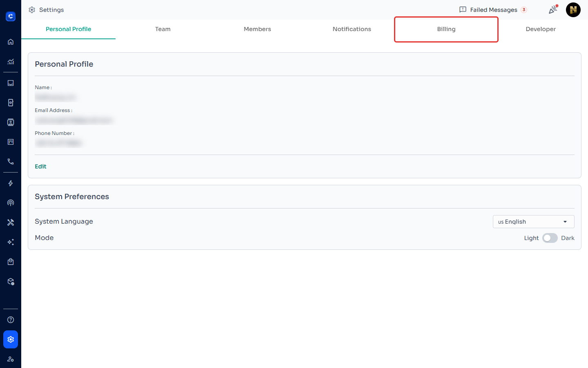This screenshot has height=368, width=588.
Task: Click the Mode label
Action: tap(44, 238)
